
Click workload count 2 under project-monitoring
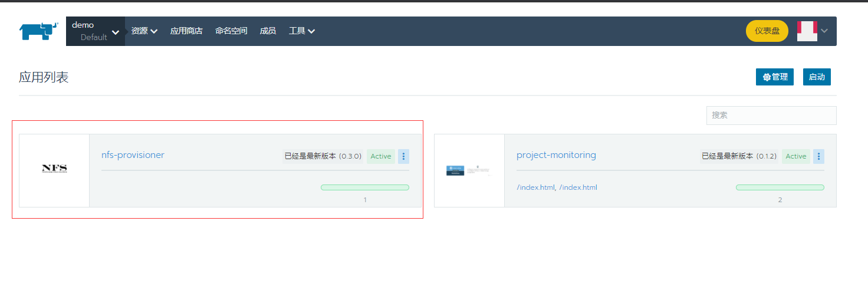pyautogui.click(x=780, y=200)
